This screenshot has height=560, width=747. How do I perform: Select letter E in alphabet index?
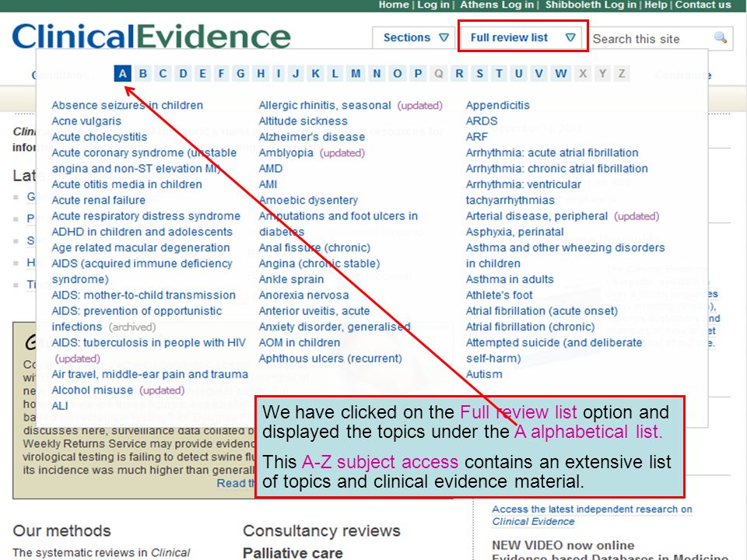(202, 74)
